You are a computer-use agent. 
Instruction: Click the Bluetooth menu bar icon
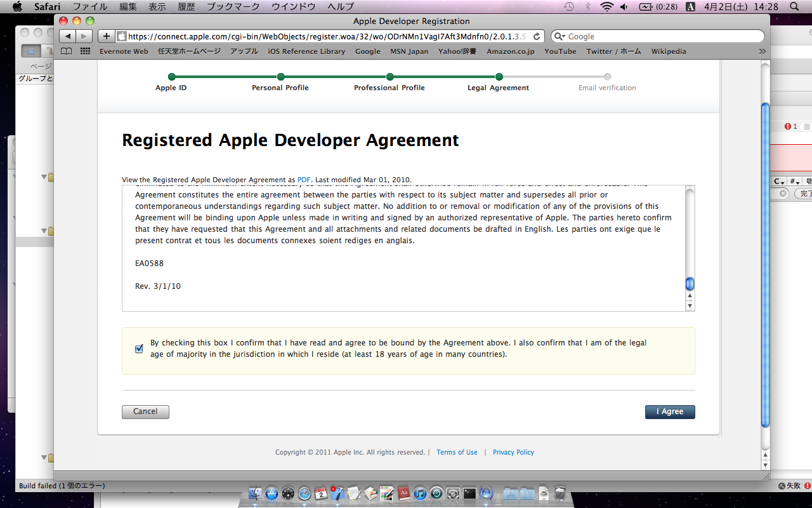click(x=588, y=6)
